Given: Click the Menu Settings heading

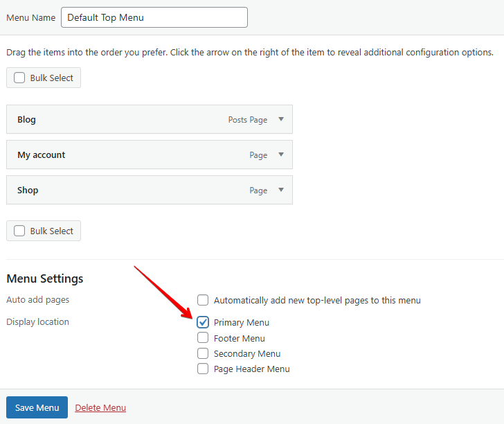Looking at the screenshot, I should click(x=45, y=279).
